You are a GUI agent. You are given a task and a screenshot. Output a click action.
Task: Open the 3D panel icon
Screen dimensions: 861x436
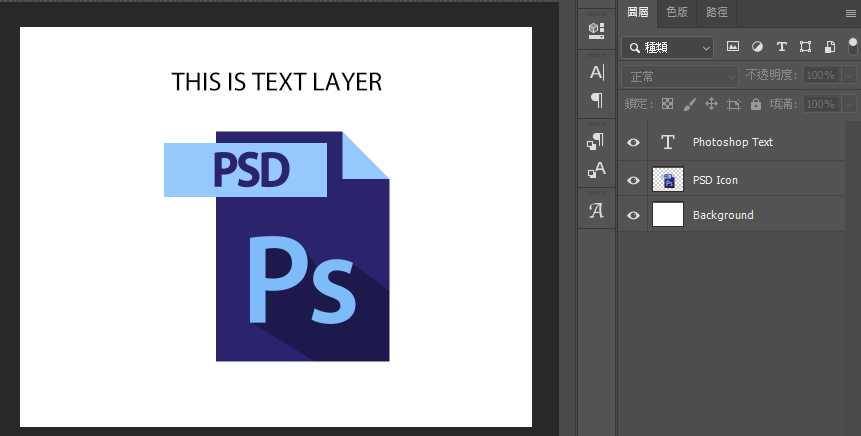[596, 30]
